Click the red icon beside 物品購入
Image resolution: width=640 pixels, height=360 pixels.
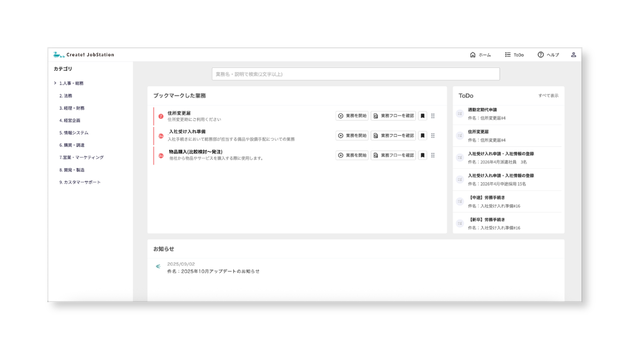161,156
